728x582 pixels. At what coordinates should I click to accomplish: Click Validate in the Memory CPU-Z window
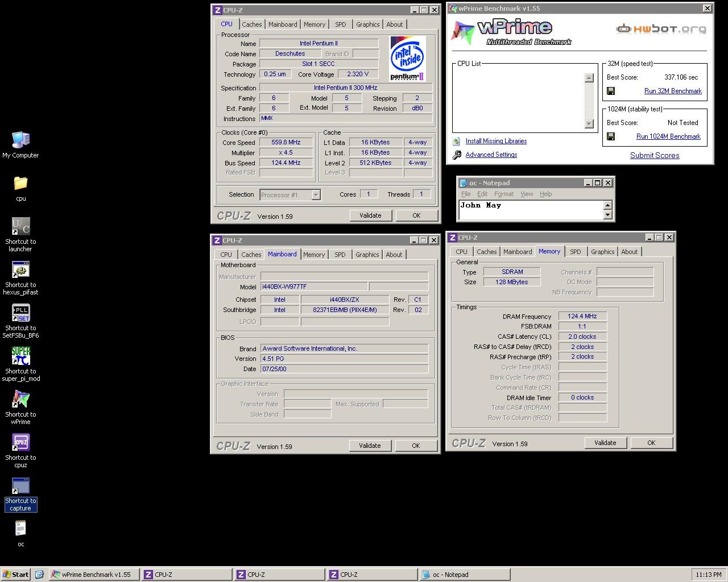(605, 443)
